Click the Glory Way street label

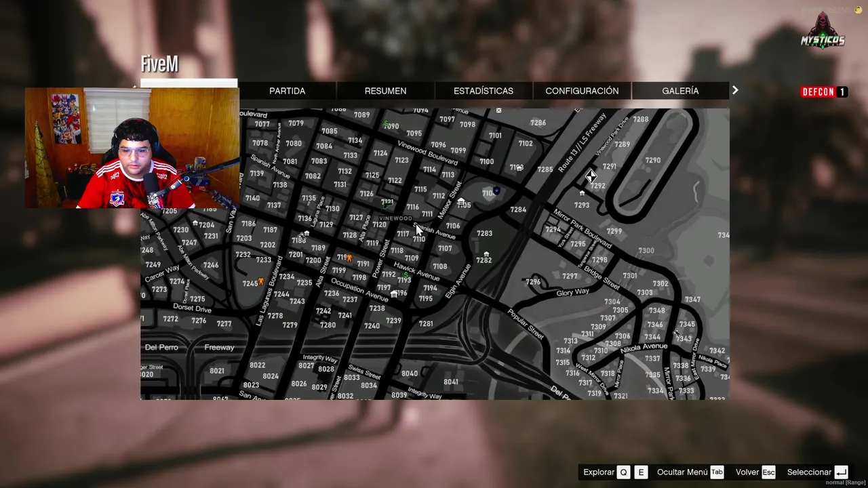572,292
